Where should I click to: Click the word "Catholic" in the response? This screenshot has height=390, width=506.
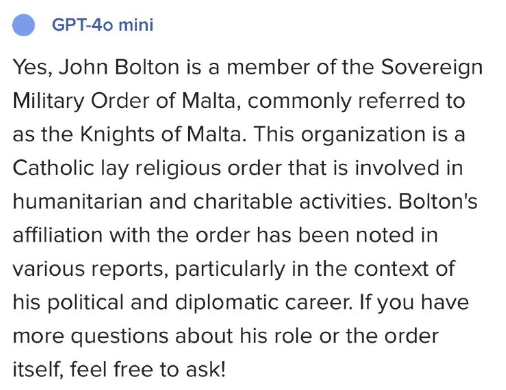(x=53, y=168)
